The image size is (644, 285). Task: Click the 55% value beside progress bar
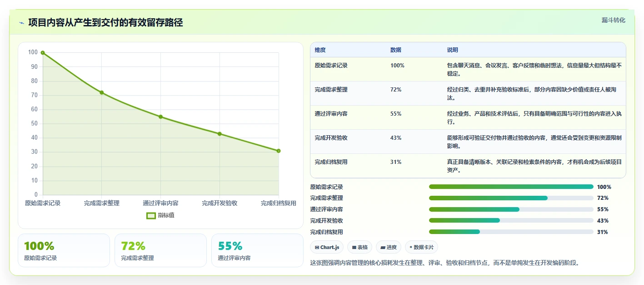pos(603,209)
